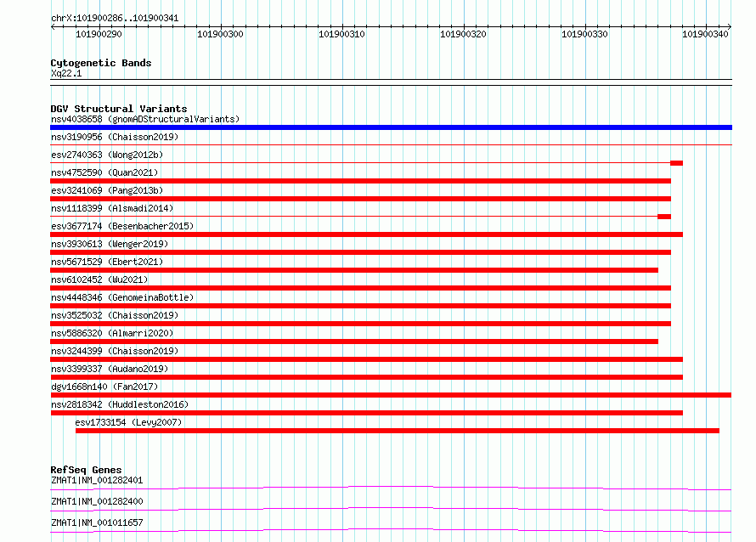Open transcript ZMAT1|NM_001011657 label
Screen dimensions: 756x542
tap(97, 522)
